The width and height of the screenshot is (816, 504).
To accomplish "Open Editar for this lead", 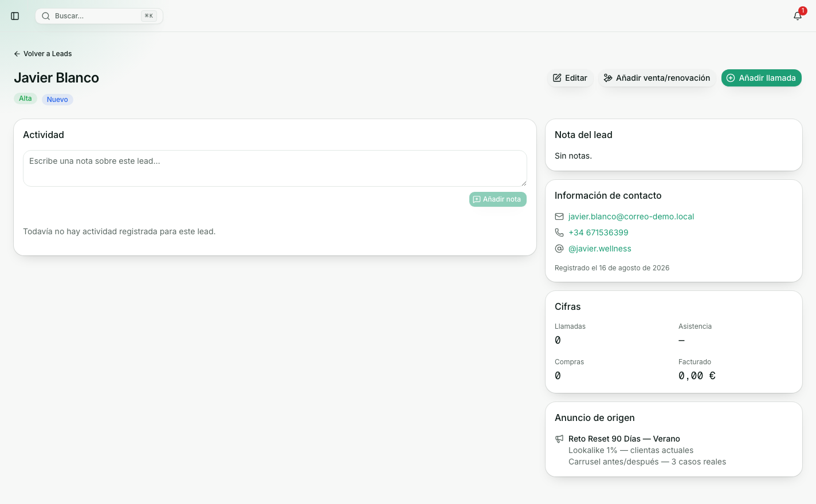I will click(570, 78).
